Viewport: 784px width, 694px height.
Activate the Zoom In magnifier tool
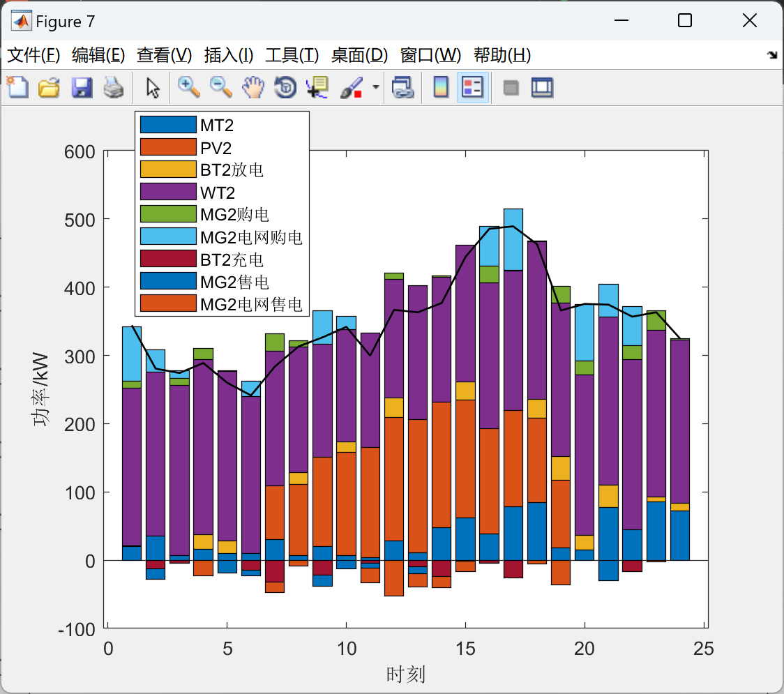click(189, 87)
